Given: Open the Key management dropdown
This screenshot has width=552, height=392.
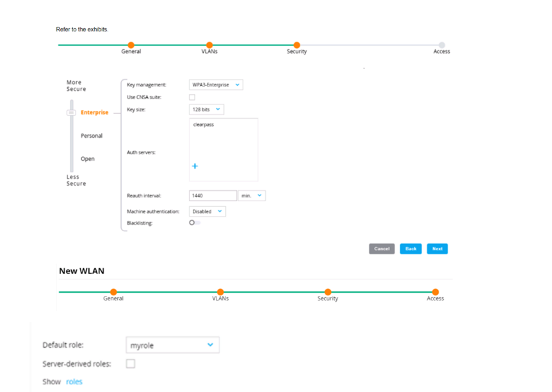Looking at the screenshot, I should click(216, 85).
